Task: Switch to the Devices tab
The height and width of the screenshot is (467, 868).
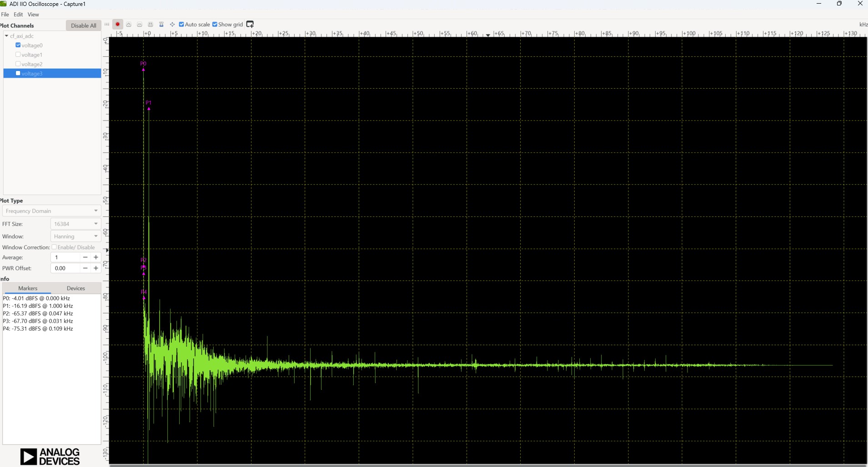Action: pyautogui.click(x=76, y=288)
